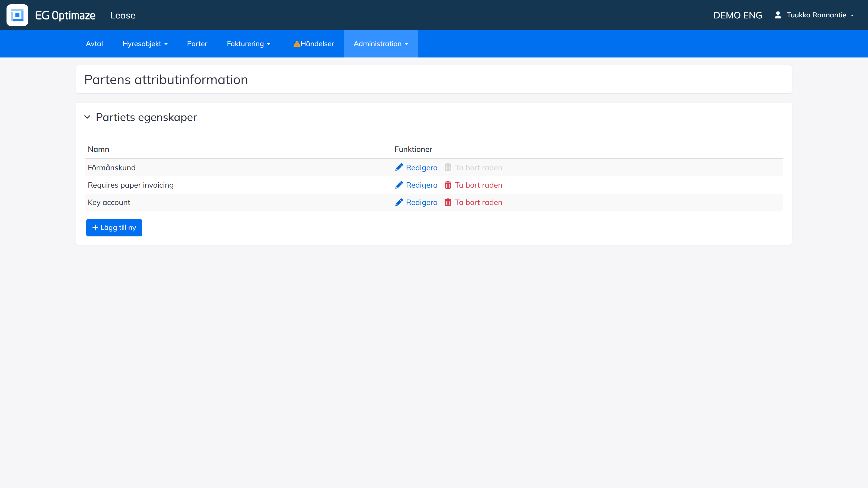
Task: Click the pencil icon for Requires paper invoicing
Action: coord(399,185)
